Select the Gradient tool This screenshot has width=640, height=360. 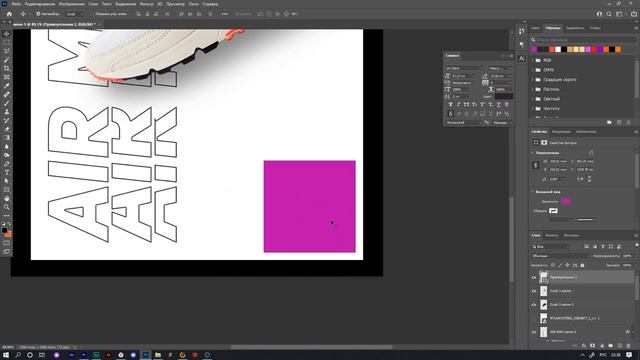coord(7,138)
